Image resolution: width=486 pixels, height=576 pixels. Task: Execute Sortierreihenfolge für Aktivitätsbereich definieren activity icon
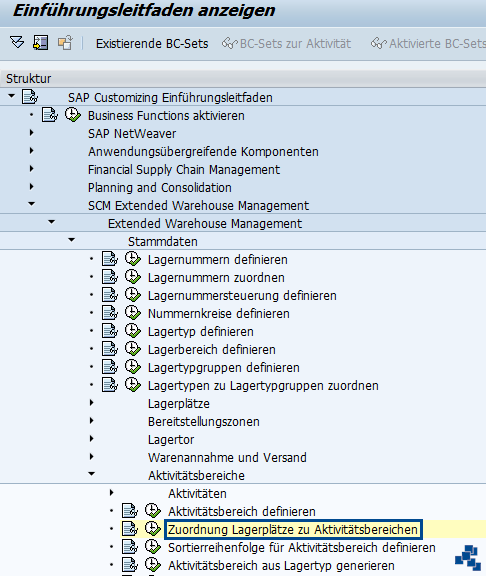152,547
